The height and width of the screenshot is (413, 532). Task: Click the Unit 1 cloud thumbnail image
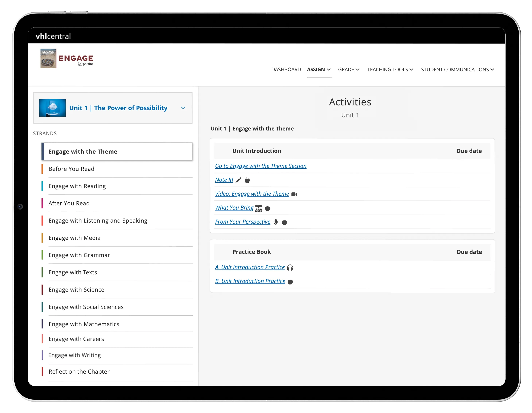click(x=52, y=108)
